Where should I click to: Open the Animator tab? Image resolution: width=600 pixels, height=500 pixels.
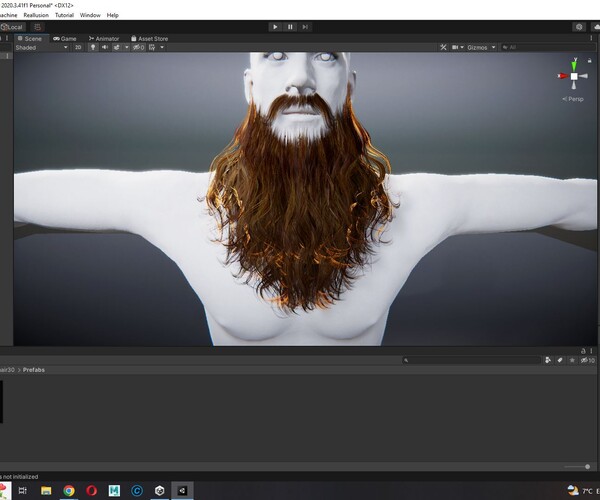(104, 39)
